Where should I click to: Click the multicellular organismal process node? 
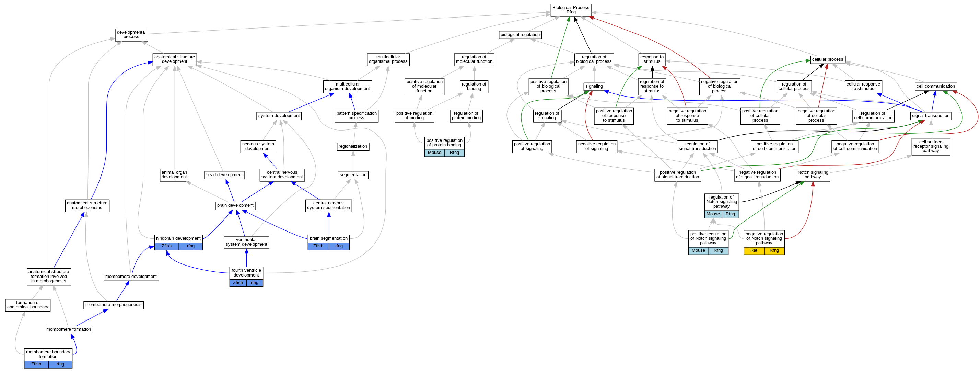[388, 59]
